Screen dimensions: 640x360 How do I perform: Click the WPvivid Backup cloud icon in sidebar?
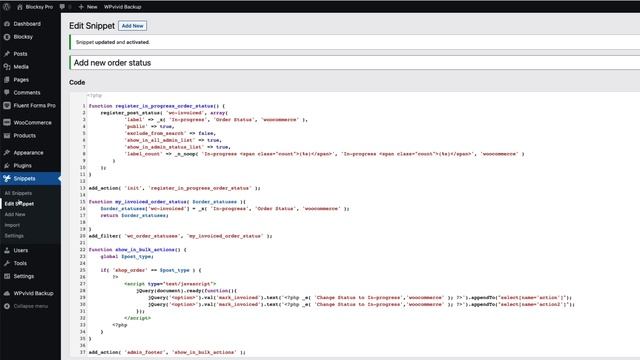click(7, 293)
